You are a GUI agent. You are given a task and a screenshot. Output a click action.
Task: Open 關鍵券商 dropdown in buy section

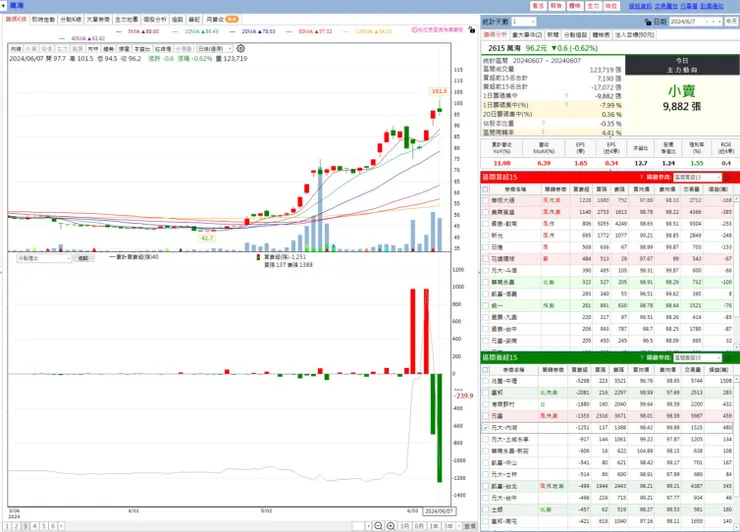[x=697, y=177]
